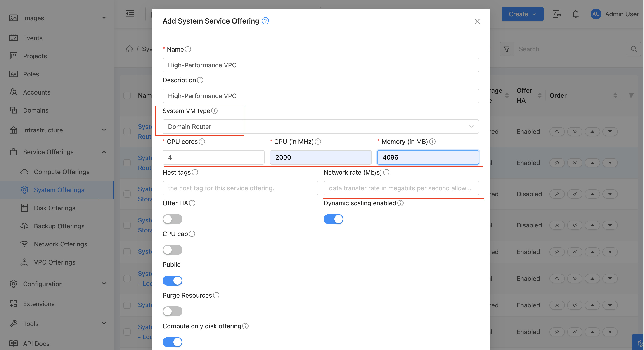Click the Purge Resources info icon

216,295
